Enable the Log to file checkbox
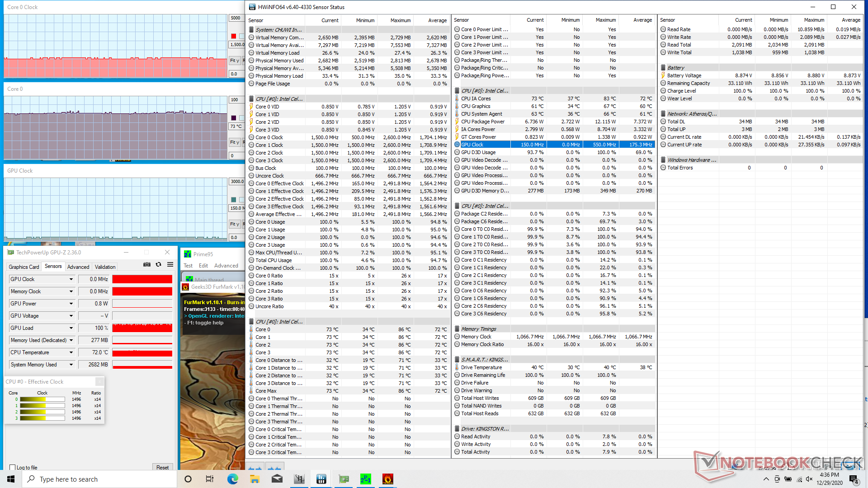This screenshot has width=868, height=488. 13,468
